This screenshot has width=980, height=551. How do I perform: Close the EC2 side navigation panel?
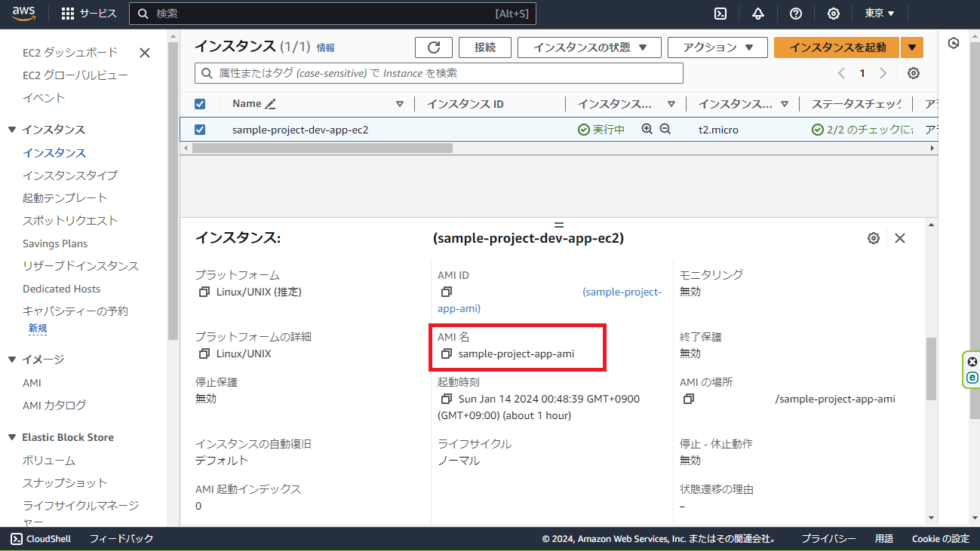tap(145, 53)
